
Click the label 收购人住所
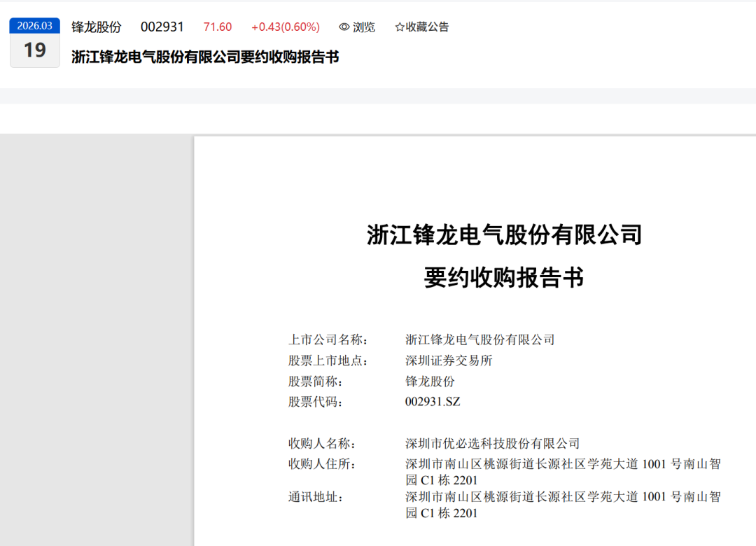pyautogui.click(x=321, y=463)
